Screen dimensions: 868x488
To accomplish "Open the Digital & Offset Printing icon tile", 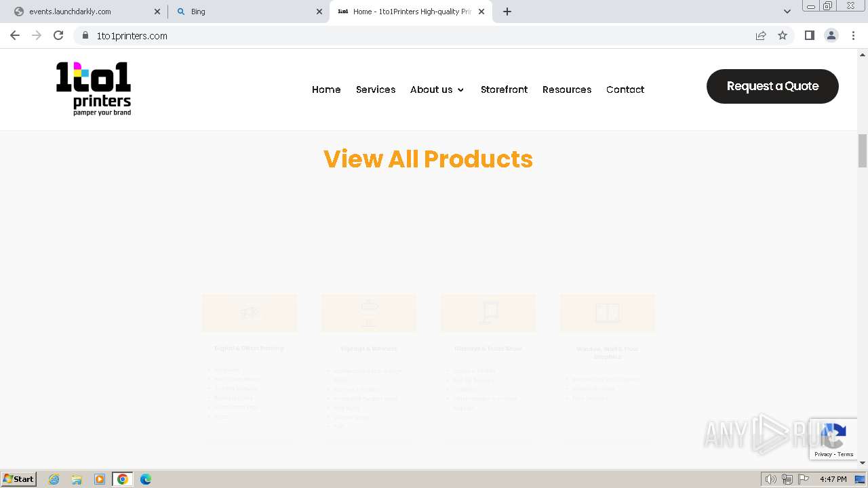I will (x=250, y=312).
